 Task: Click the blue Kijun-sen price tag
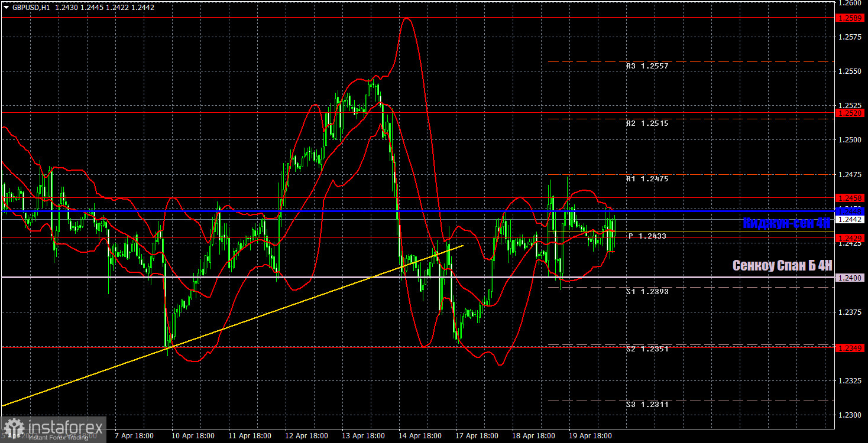pos(850,211)
